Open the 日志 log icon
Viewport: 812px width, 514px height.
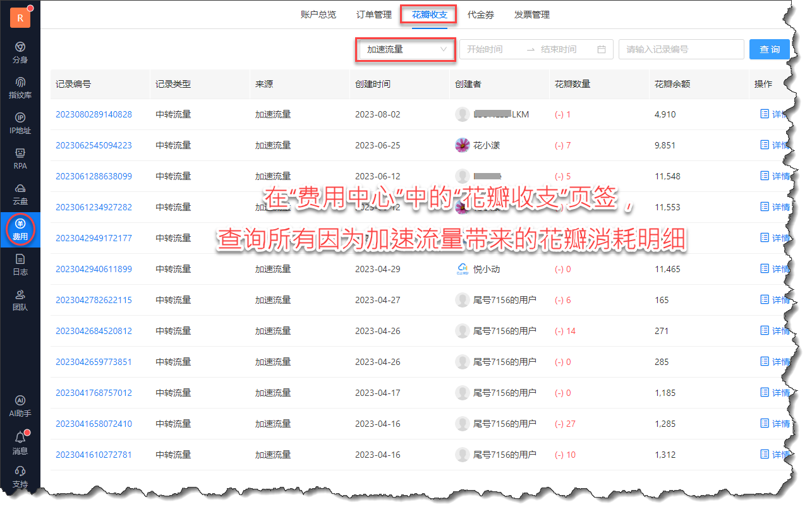[20, 265]
